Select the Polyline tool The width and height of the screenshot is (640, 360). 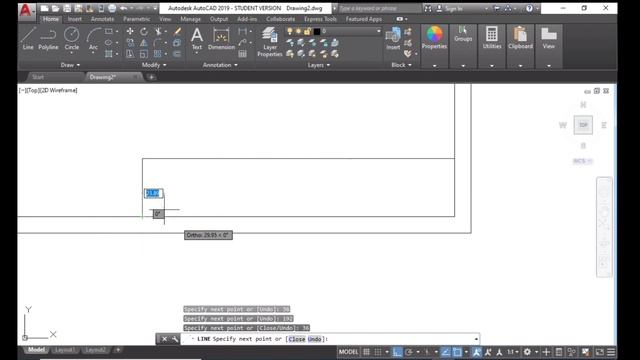(x=48, y=38)
